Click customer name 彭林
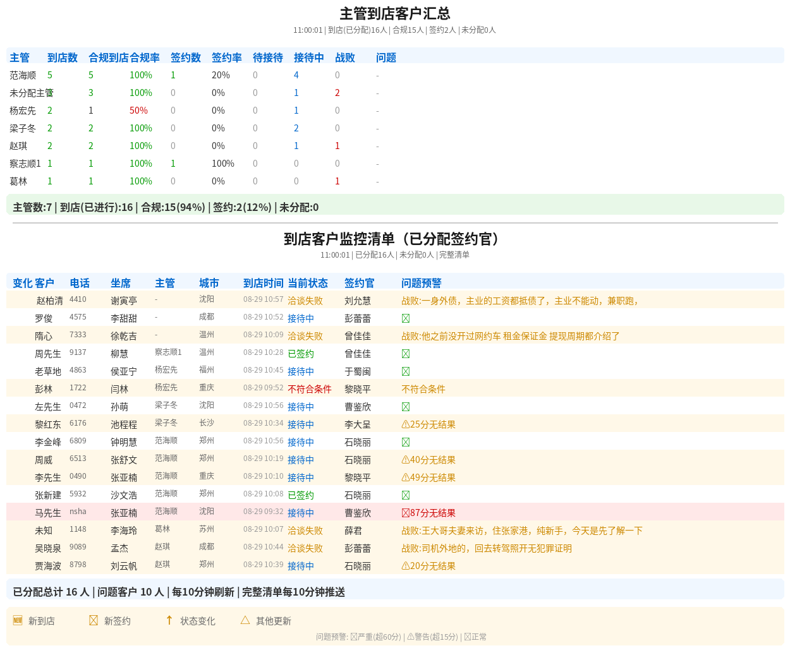The image size is (790, 672). [x=44, y=389]
